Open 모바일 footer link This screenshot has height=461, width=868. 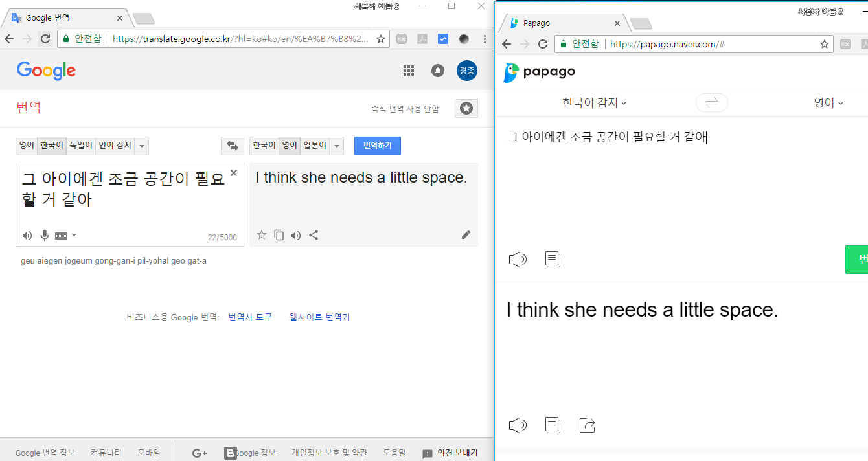[x=149, y=453]
